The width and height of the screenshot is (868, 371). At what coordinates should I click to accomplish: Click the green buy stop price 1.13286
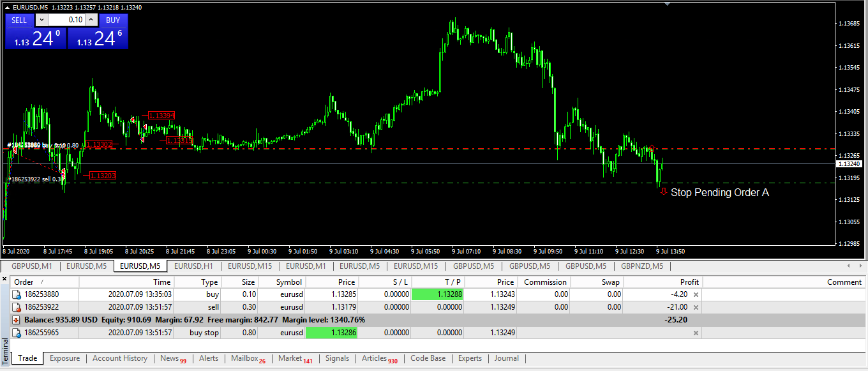pyautogui.click(x=333, y=333)
